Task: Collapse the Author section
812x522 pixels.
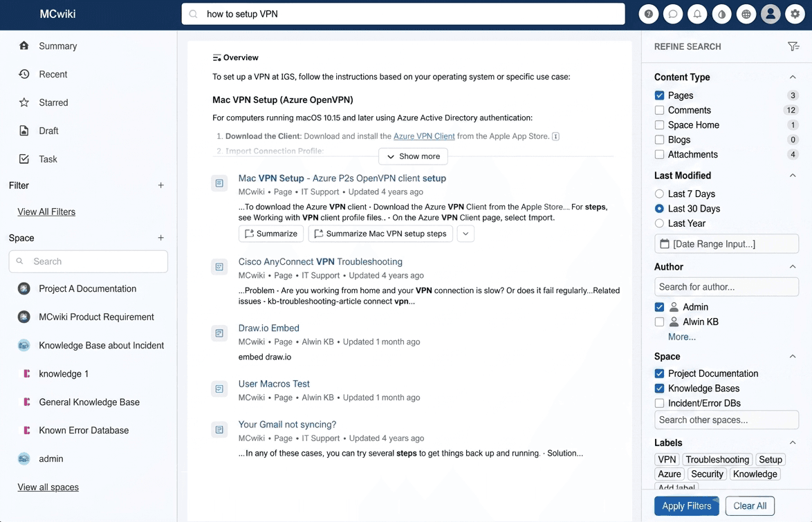Action: coord(793,267)
